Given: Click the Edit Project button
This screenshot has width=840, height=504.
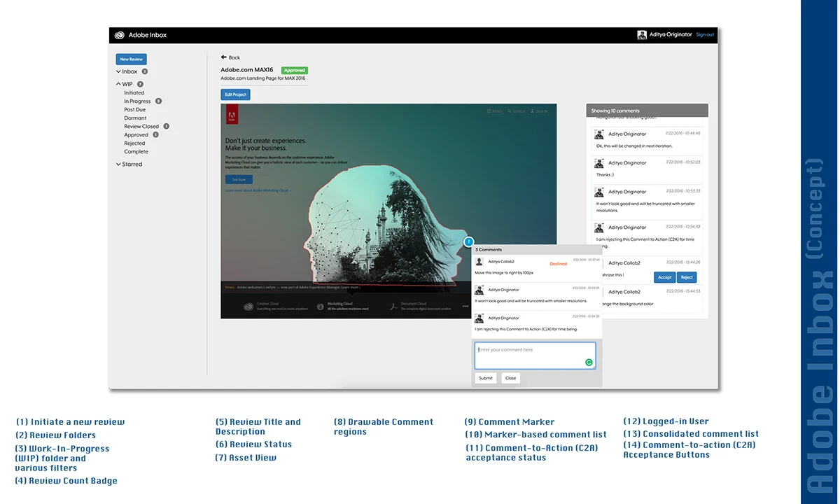Looking at the screenshot, I should pyautogui.click(x=235, y=94).
